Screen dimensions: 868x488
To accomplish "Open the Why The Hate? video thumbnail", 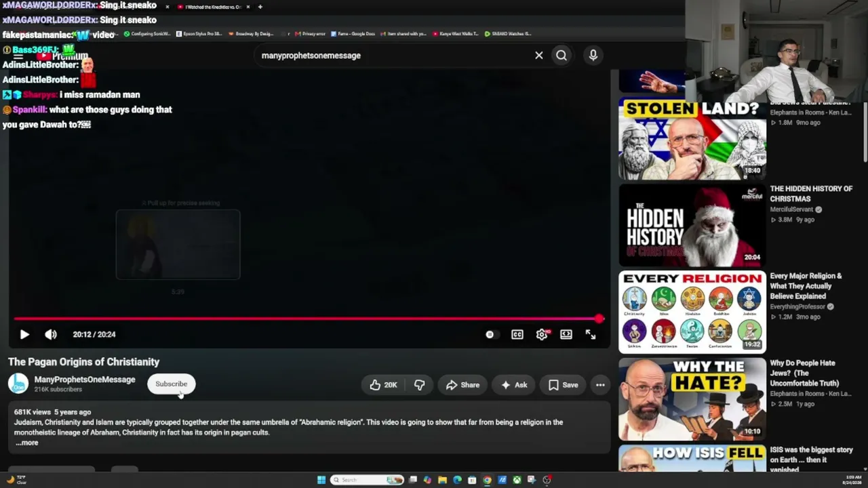I will click(x=692, y=399).
